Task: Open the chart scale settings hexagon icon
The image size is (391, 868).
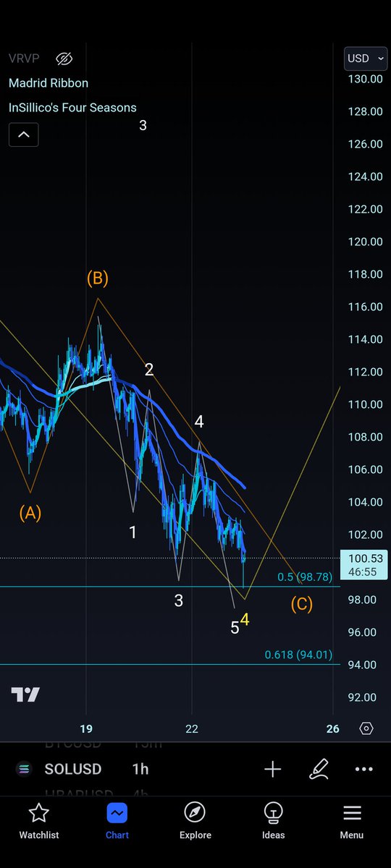Action: click(x=366, y=728)
